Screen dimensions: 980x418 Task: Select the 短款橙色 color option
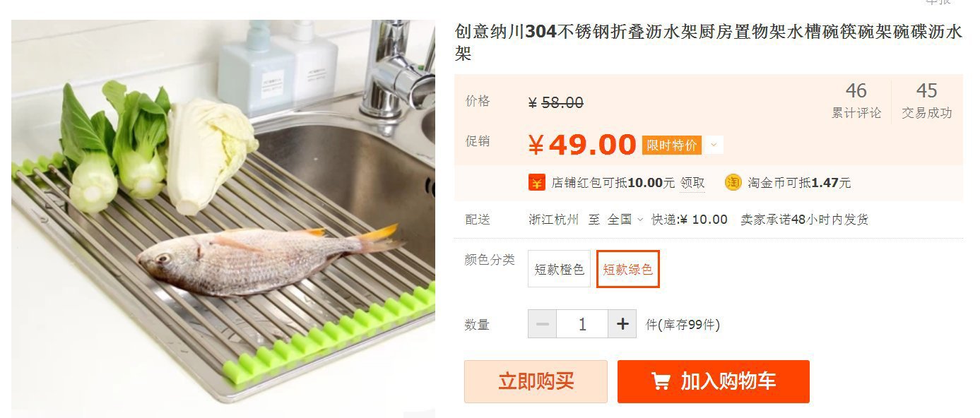coord(559,269)
